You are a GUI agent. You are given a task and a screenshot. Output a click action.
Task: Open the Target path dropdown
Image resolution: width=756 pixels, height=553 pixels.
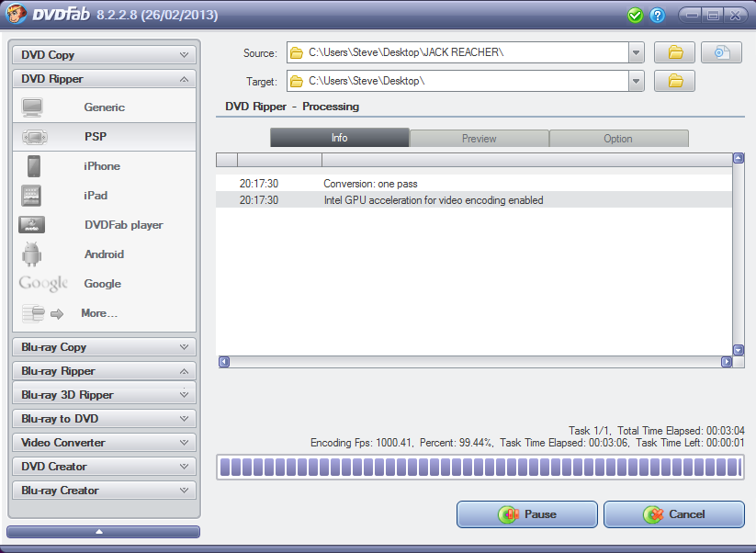coord(637,81)
